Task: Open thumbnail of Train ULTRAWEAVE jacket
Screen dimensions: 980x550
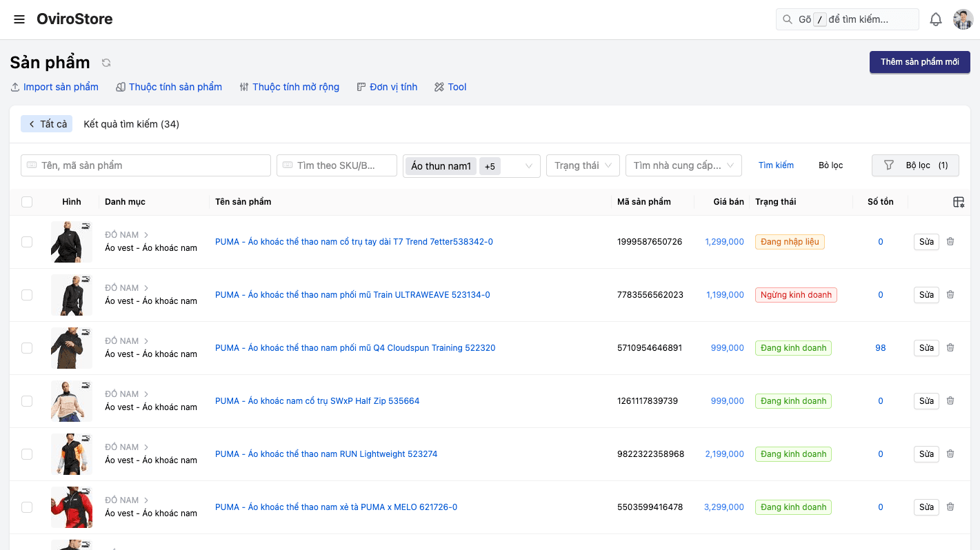Action: [72, 295]
